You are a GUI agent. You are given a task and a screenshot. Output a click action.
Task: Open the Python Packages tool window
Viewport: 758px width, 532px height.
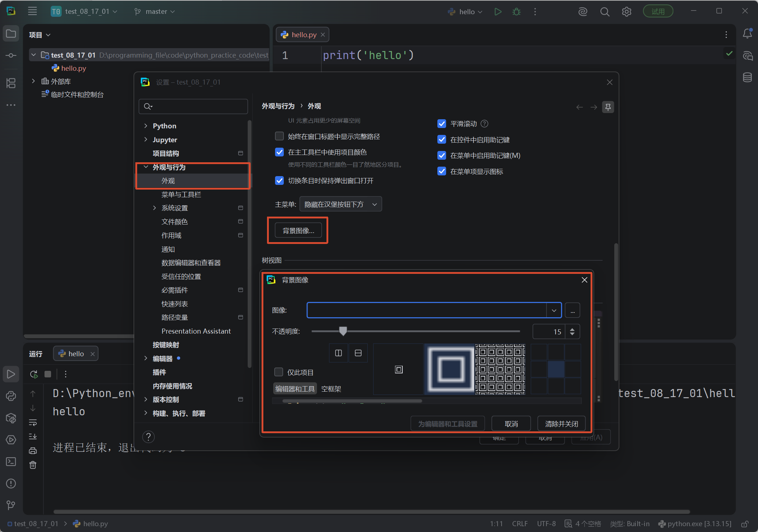pos(11,418)
